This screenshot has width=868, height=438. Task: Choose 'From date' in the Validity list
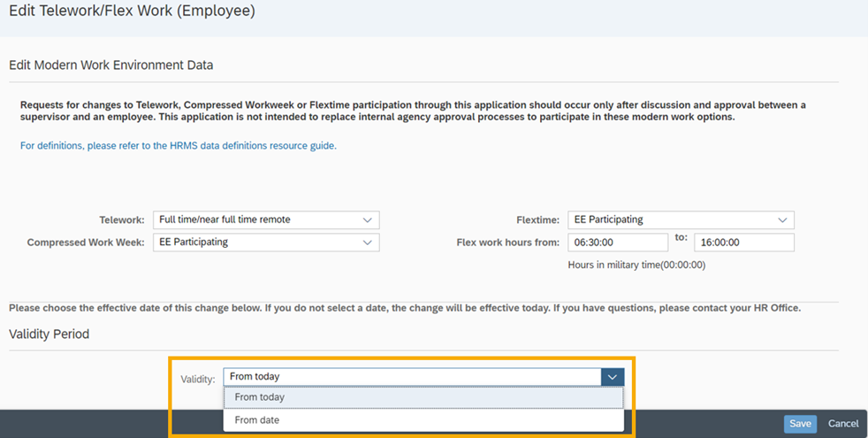point(258,420)
